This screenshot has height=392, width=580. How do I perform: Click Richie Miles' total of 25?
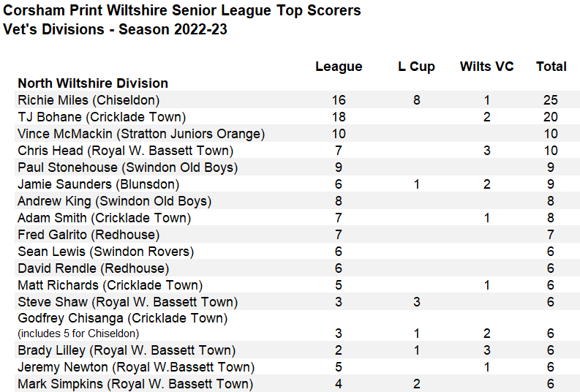[551, 100]
